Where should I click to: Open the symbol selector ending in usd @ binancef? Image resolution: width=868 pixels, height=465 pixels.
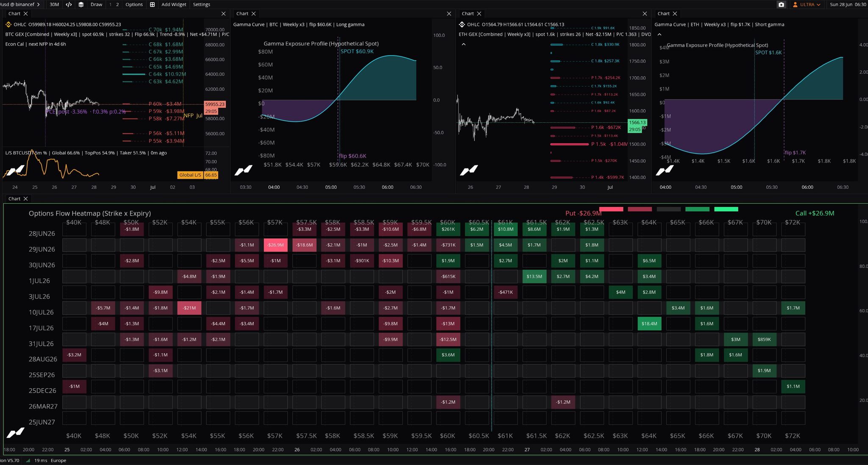tap(20, 4)
